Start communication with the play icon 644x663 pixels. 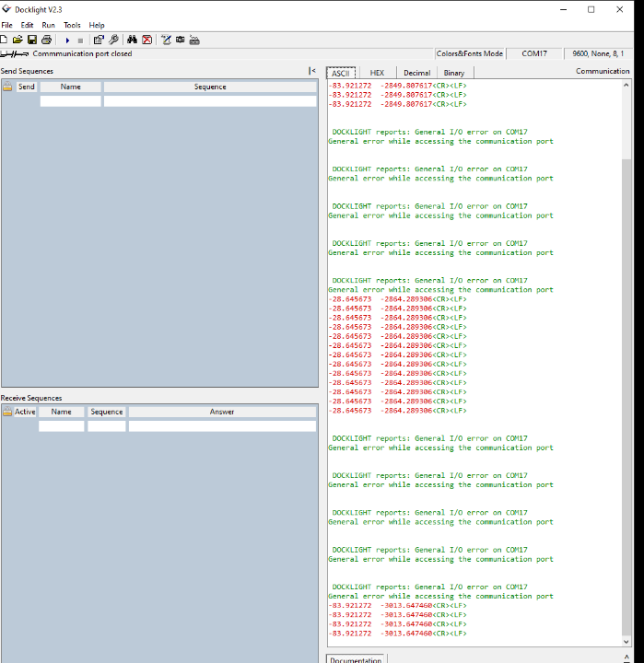coord(67,41)
